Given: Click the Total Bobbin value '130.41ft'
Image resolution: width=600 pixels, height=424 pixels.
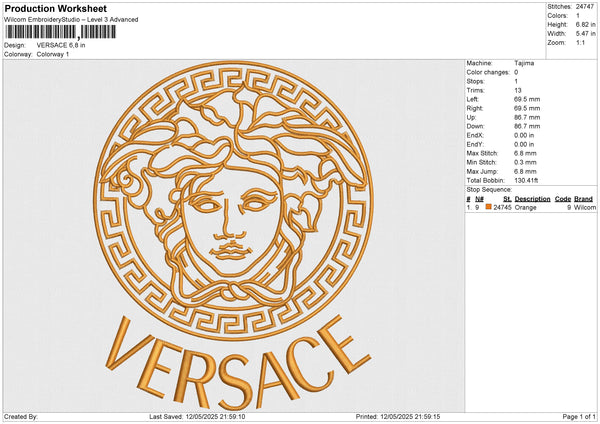Looking at the screenshot, I should (526, 180).
